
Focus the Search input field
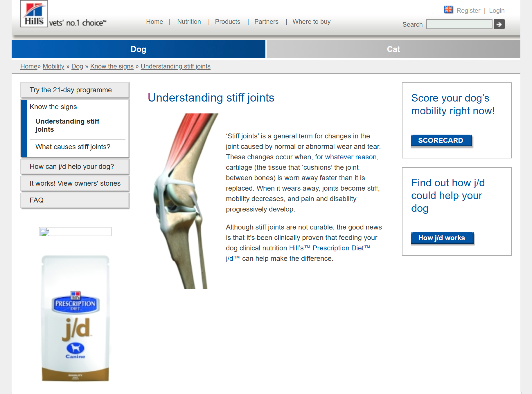[x=459, y=24]
